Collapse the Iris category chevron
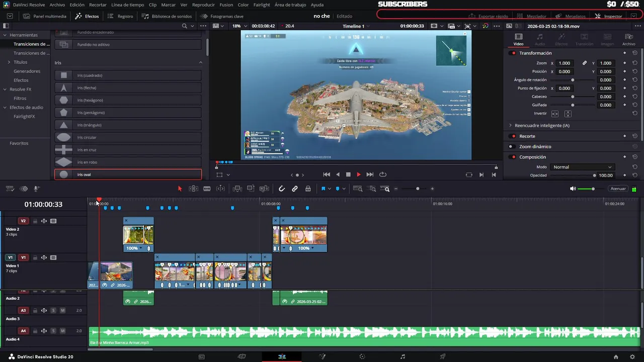The image size is (644, 362). coord(200,62)
